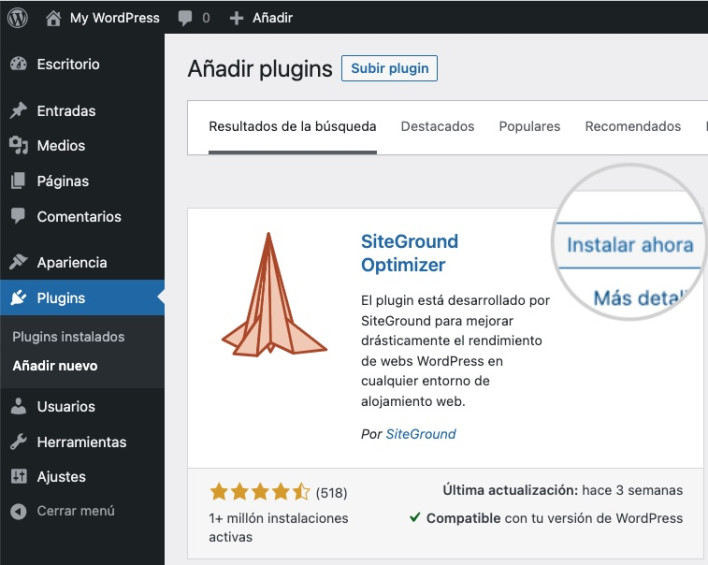The image size is (708, 565).
Task: Click the pushpin icon for Entradas
Action: (19, 111)
